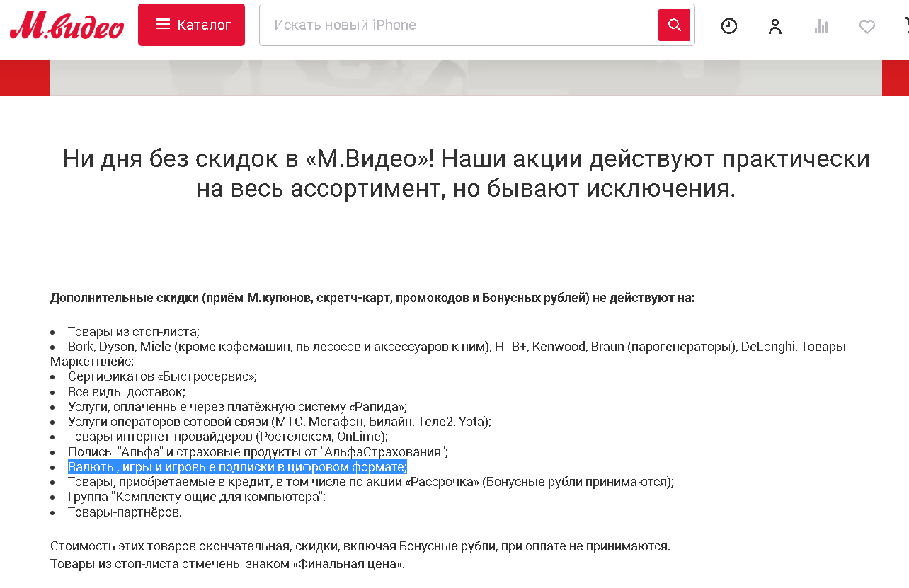Screen dimensions: 909x588
Task: Click the Полисы "Альфа" list item
Action: coord(258,452)
